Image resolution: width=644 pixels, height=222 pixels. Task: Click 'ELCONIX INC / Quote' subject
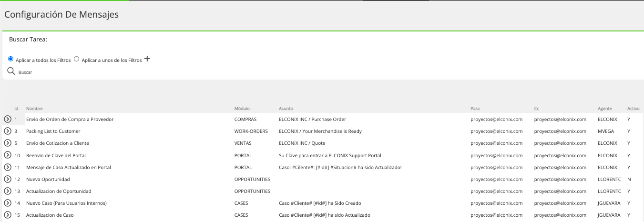[301, 143]
